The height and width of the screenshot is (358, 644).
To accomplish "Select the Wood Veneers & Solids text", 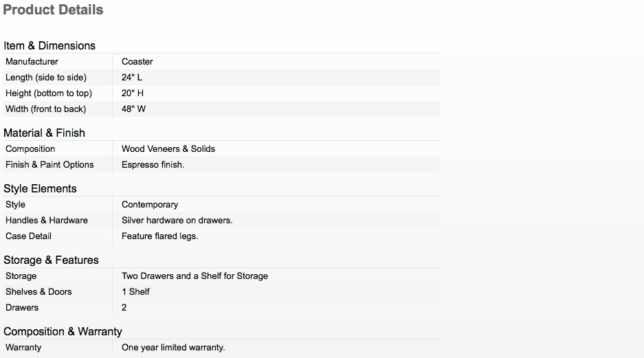I will tap(168, 149).
